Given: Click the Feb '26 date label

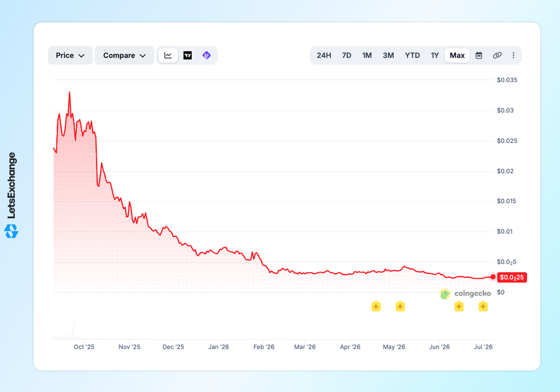Looking at the screenshot, I should click(264, 347).
